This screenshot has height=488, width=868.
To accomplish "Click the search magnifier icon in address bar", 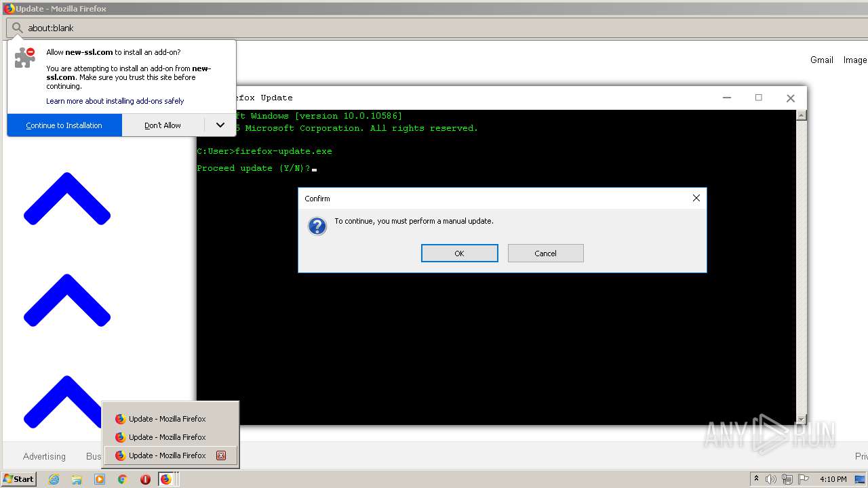I will click(18, 28).
